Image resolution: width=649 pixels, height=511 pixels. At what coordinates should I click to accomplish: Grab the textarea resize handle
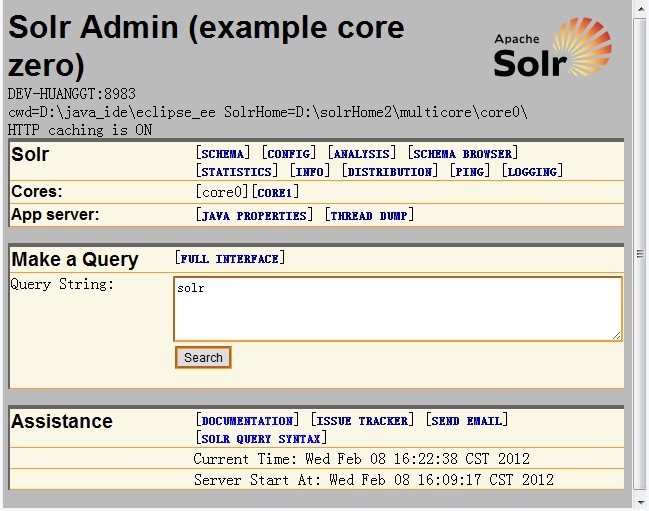pos(616,336)
